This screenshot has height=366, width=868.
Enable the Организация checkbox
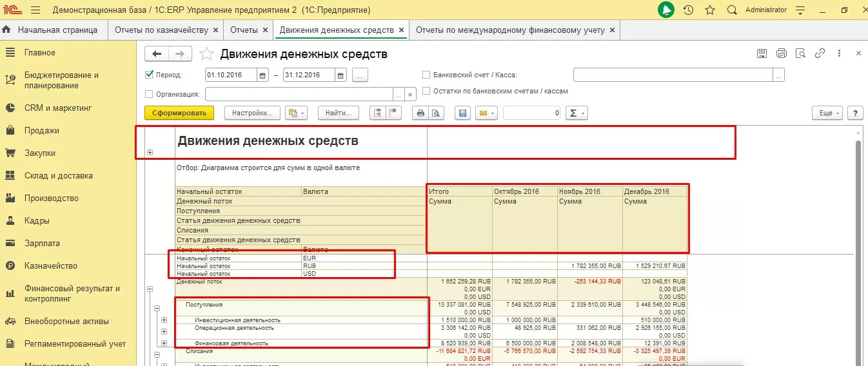[150, 94]
